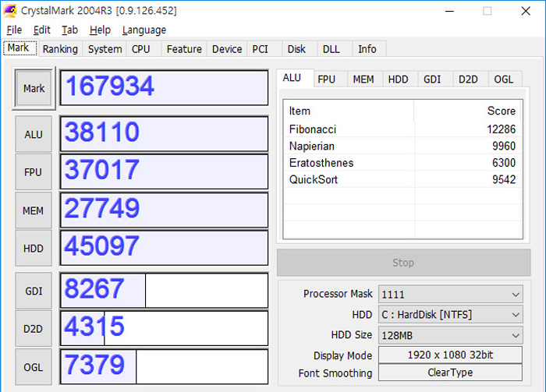Viewport: 546px width, 392px height.
Task: Switch to the Ranking tab
Action: (x=60, y=49)
